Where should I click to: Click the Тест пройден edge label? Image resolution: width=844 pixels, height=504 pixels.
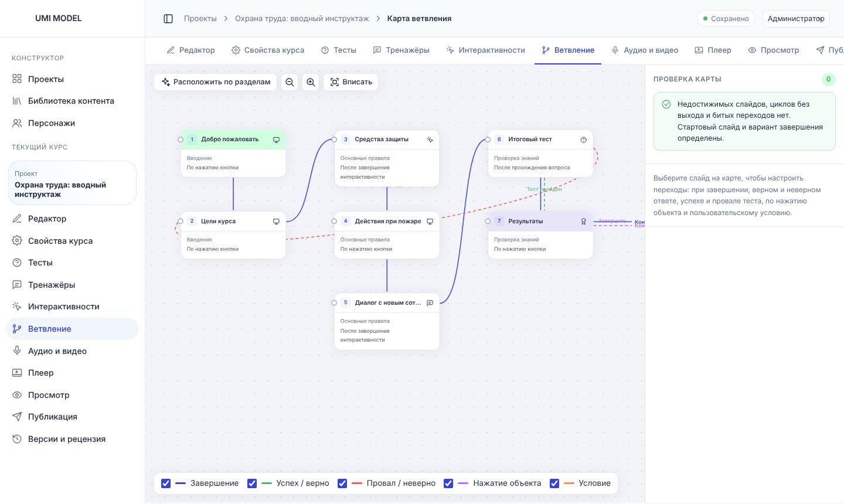(x=544, y=189)
